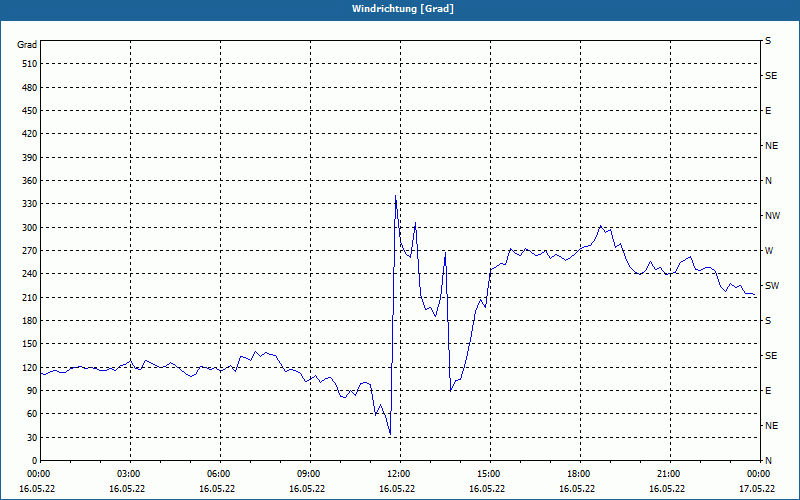Click the 15:00 time label
Image resolution: width=800 pixels, height=500 pixels.
(x=487, y=473)
